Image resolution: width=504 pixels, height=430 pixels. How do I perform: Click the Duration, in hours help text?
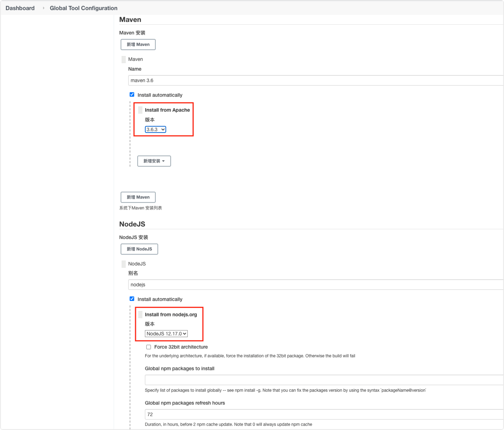tap(228, 424)
